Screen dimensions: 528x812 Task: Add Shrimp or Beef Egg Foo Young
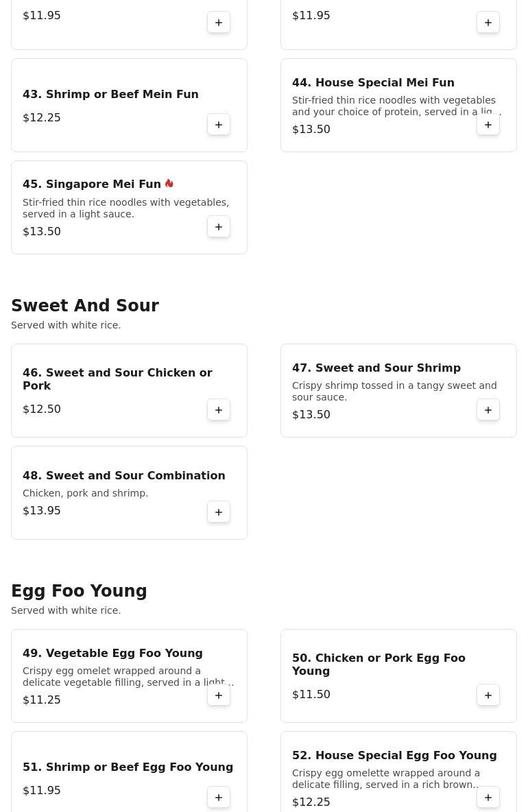[x=219, y=798]
